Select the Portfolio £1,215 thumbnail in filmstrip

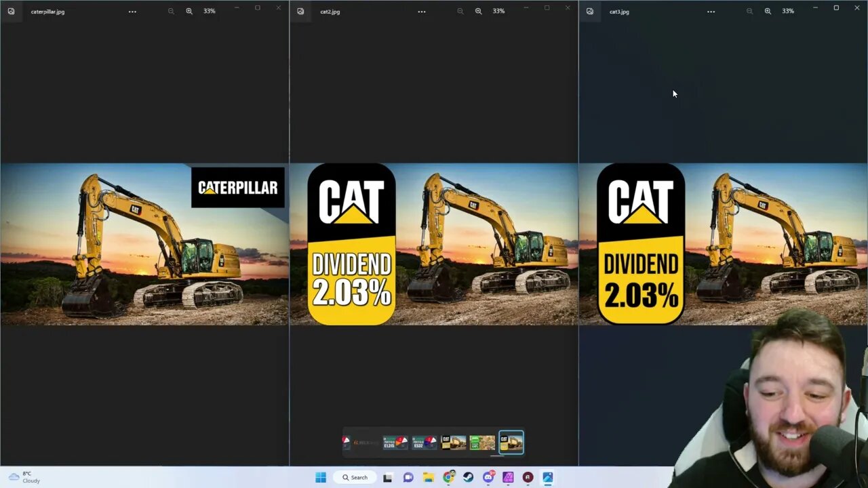pyautogui.click(x=395, y=443)
